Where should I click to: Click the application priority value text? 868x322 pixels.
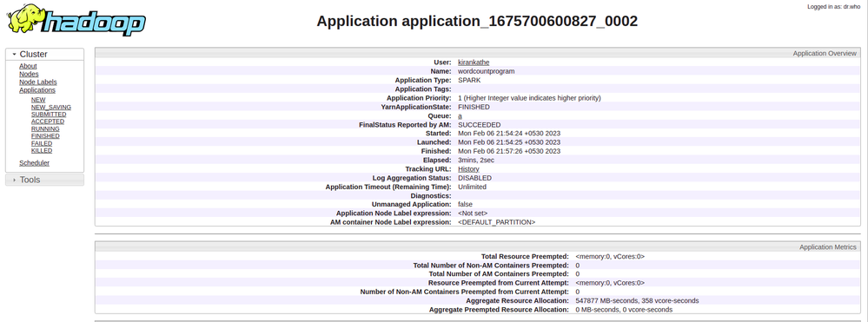click(529, 98)
